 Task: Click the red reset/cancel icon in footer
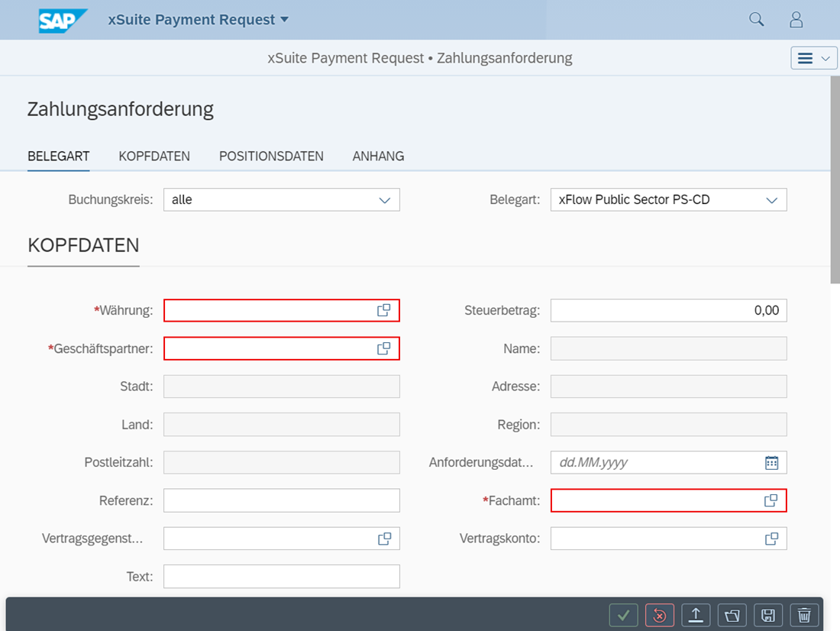point(660,615)
